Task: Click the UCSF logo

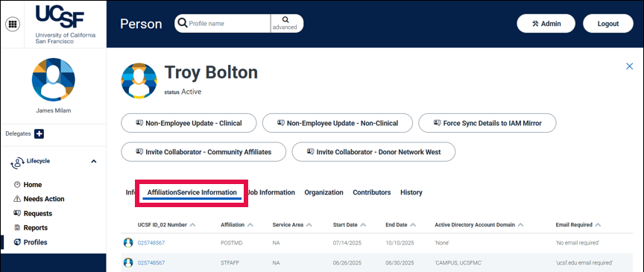Action: 66,25
